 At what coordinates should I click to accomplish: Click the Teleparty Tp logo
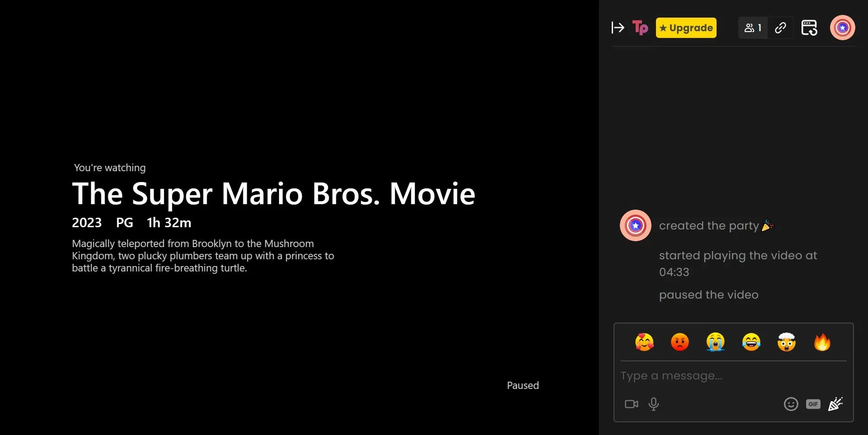(640, 28)
